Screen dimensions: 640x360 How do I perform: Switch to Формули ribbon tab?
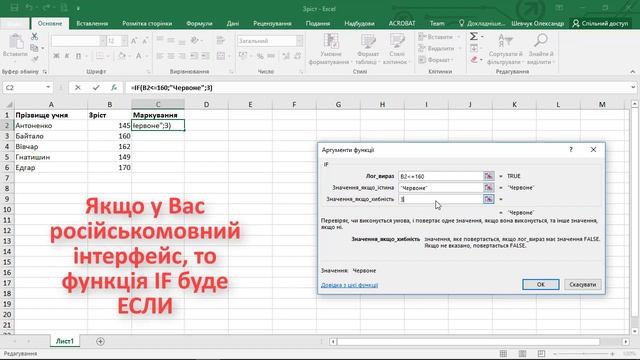199,23
